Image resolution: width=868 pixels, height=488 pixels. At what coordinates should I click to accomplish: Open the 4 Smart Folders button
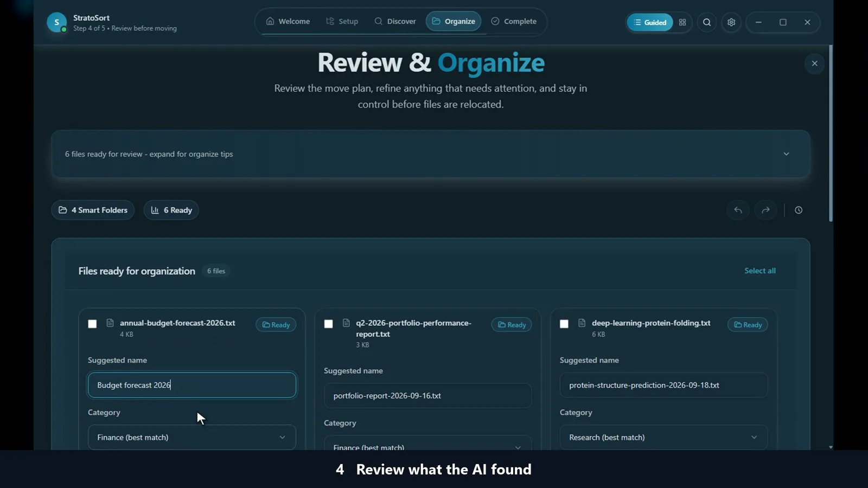click(x=93, y=210)
